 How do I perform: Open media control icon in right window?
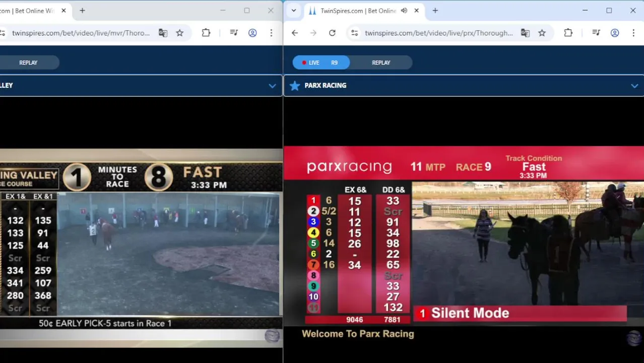pos(596,33)
